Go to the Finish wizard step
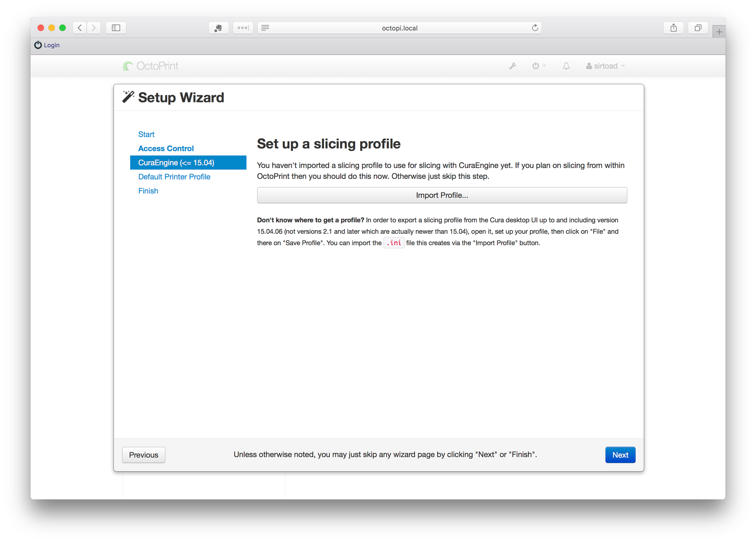This screenshot has height=543, width=756. pyautogui.click(x=148, y=191)
